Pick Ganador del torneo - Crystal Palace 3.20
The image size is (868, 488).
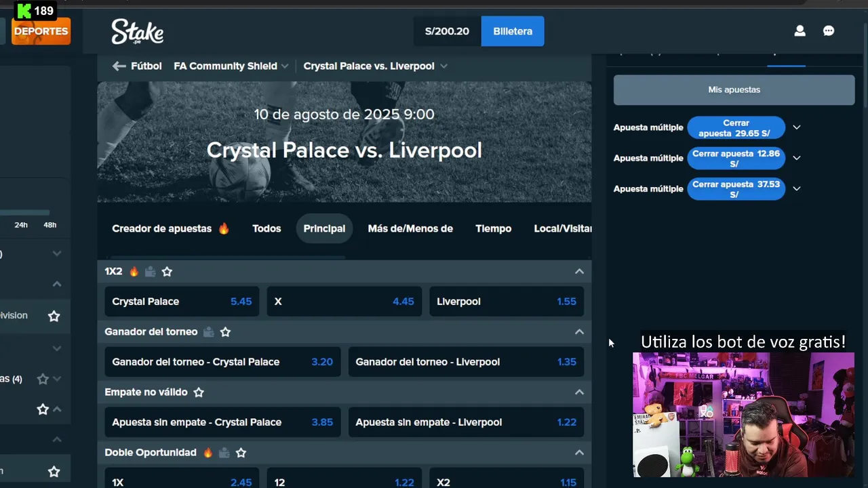coord(222,362)
